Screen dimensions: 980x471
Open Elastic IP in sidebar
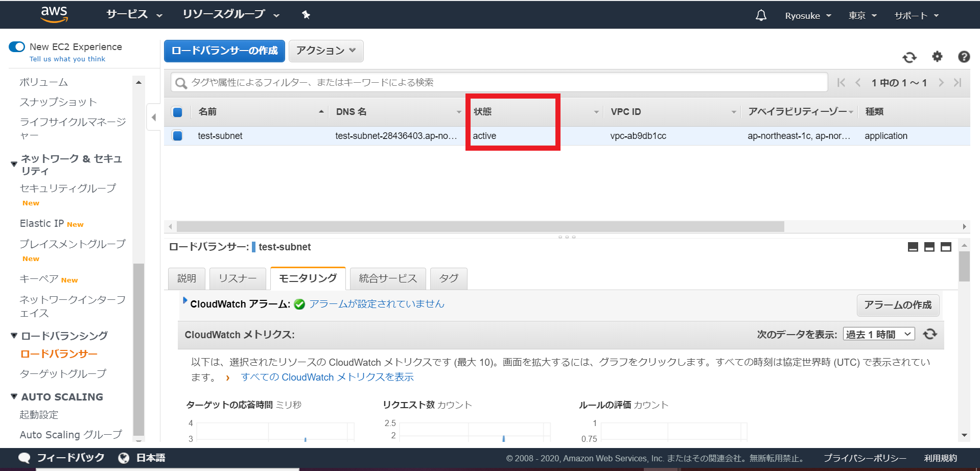(x=42, y=224)
